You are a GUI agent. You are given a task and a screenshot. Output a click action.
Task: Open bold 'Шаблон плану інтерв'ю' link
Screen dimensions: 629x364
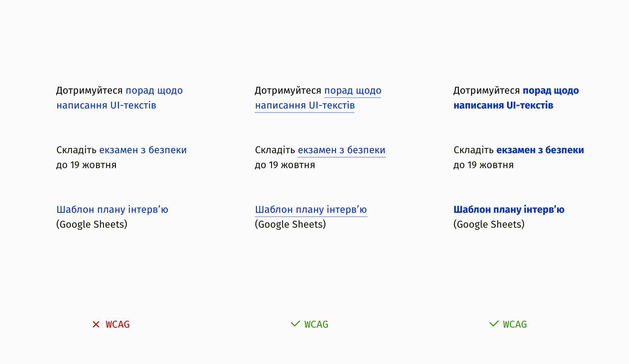(509, 209)
